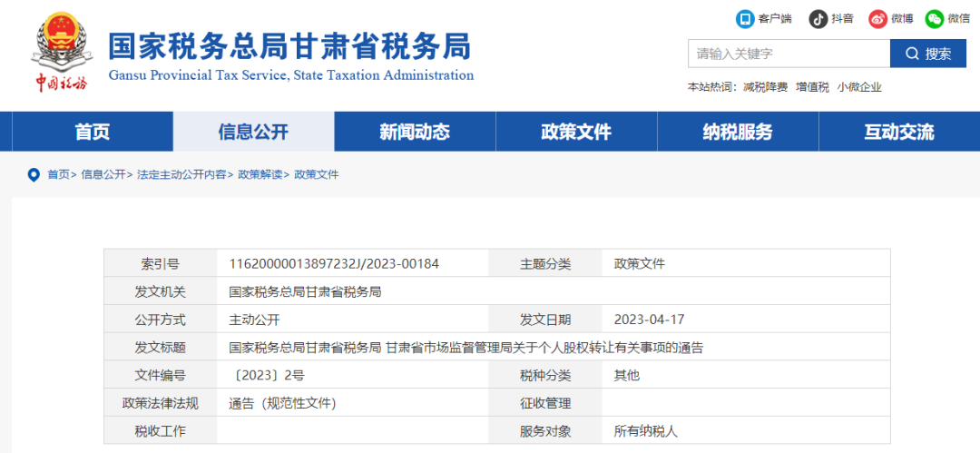This screenshot has height=453, width=980.
Task: Click breadcrumb link 政策文件
Action: coord(317,175)
